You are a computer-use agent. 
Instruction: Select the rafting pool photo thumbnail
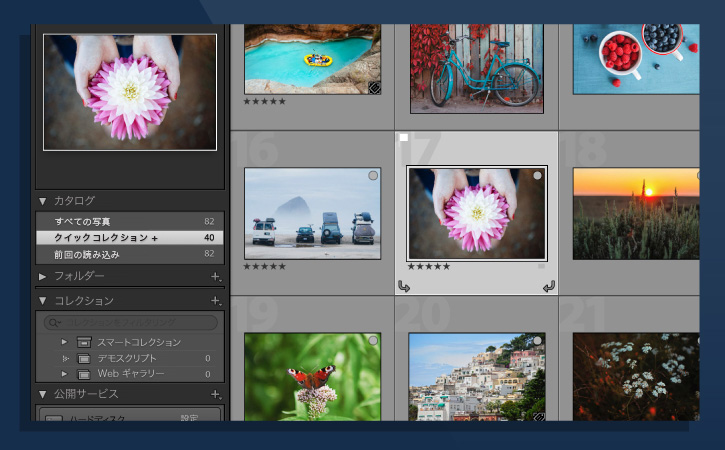(x=313, y=59)
